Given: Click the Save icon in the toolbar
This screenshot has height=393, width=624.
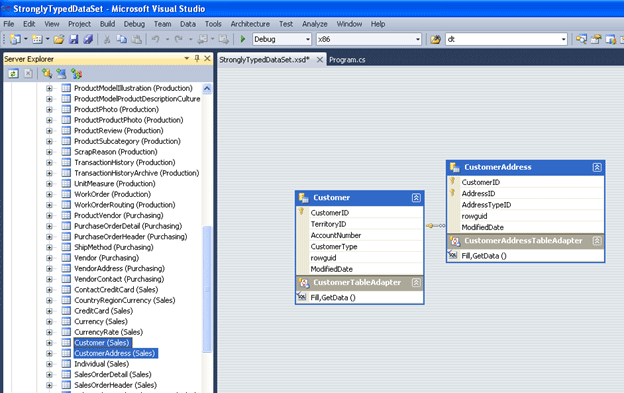Looking at the screenshot, I should pyautogui.click(x=73, y=39).
